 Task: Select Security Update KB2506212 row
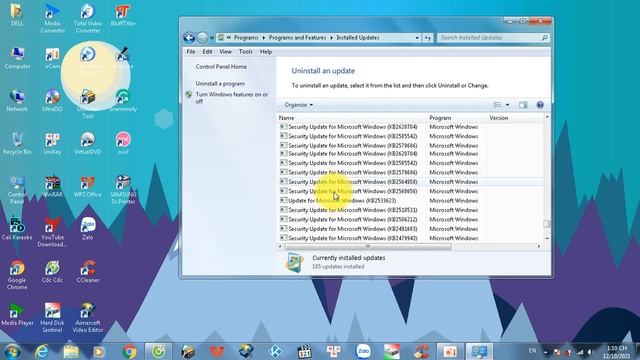point(410,220)
